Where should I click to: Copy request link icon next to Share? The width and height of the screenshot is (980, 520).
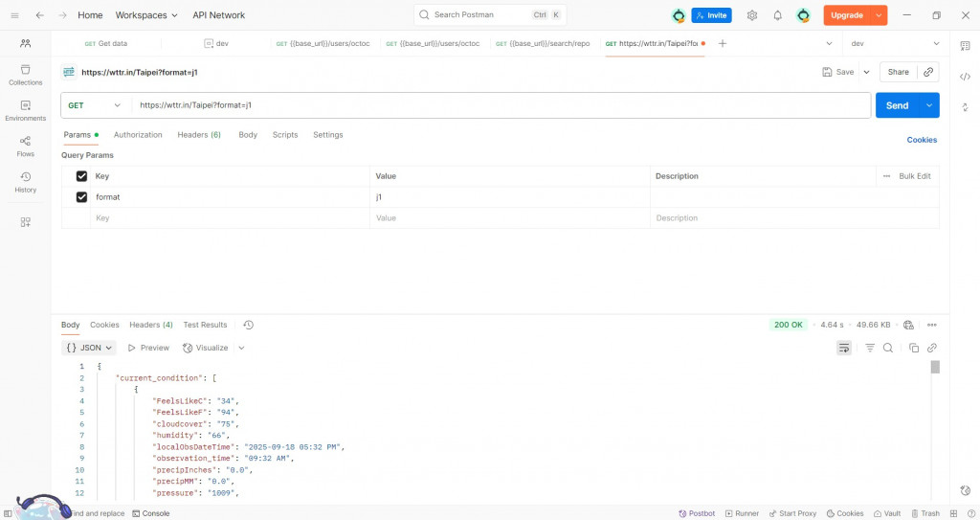point(928,72)
